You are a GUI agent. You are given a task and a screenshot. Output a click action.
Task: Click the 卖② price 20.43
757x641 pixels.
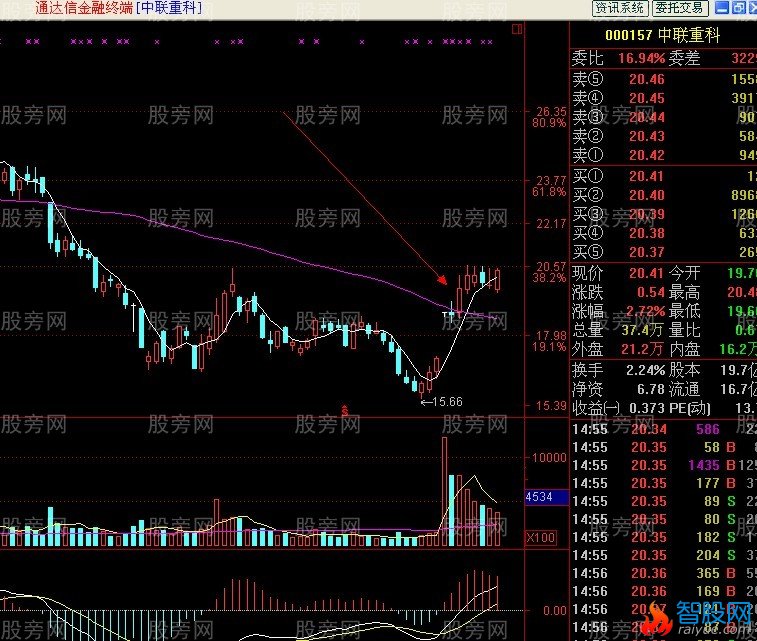click(x=647, y=136)
